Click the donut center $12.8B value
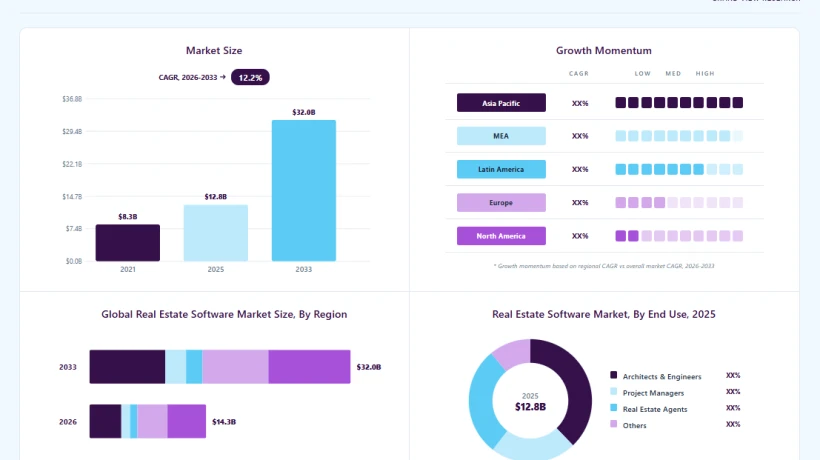The image size is (820, 460). (530, 407)
